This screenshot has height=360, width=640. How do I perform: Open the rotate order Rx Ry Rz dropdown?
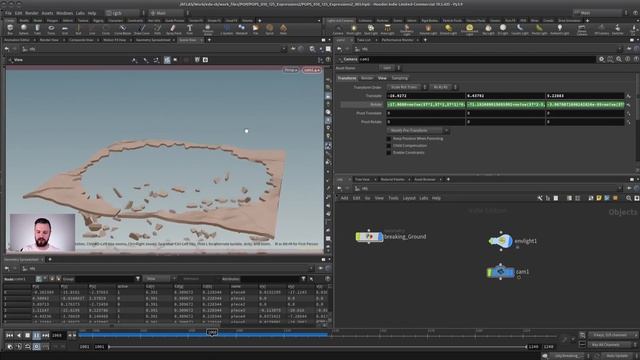pyautogui.click(x=444, y=87)
